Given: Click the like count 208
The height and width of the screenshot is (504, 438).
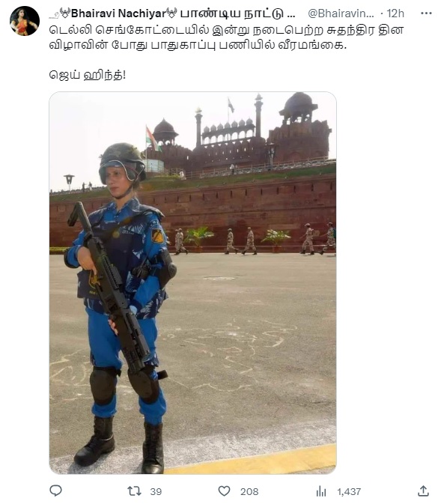Looking at the screenshot, I should pos(249,491).
